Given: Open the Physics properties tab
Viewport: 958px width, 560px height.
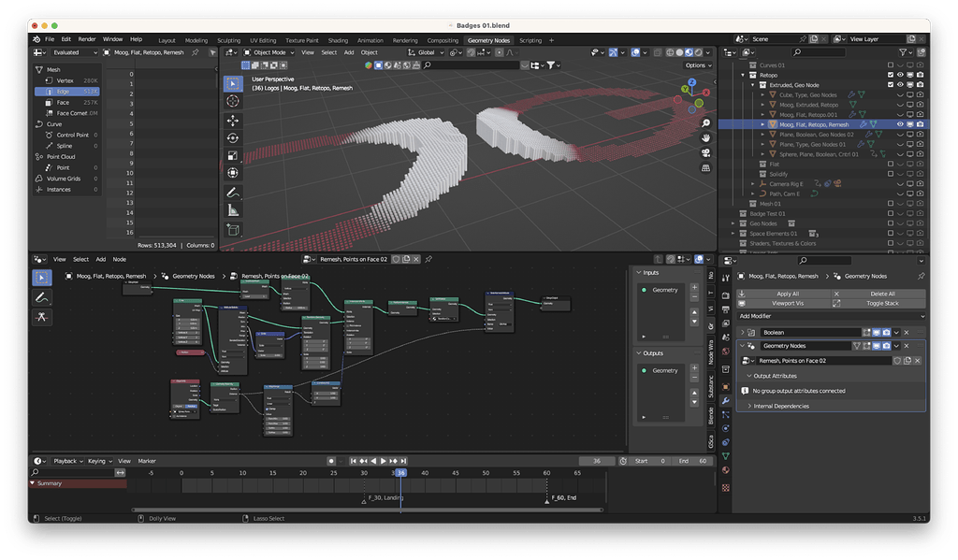Looking at the screenshot, I should pos(725,428).
